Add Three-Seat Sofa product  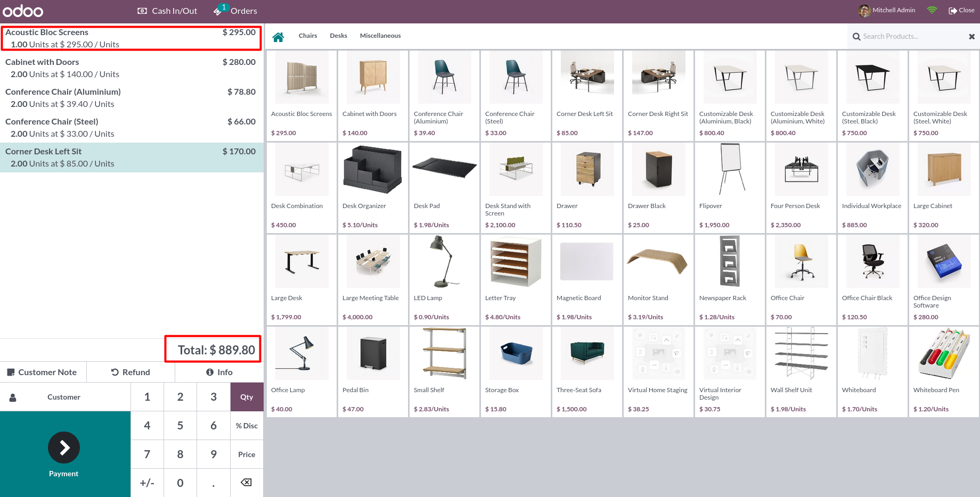point(587,372)
